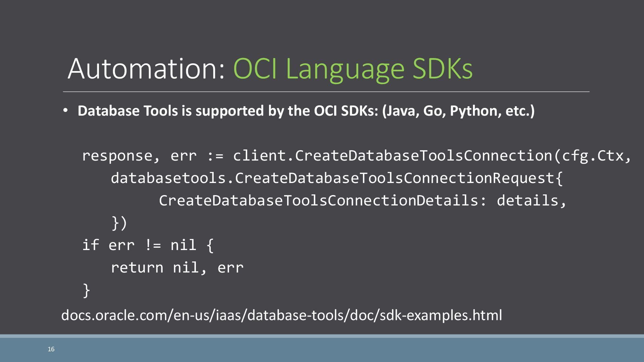Click the details, value in code
The height and width of the screenshot is (362, 644).
[x=532, y=200]
